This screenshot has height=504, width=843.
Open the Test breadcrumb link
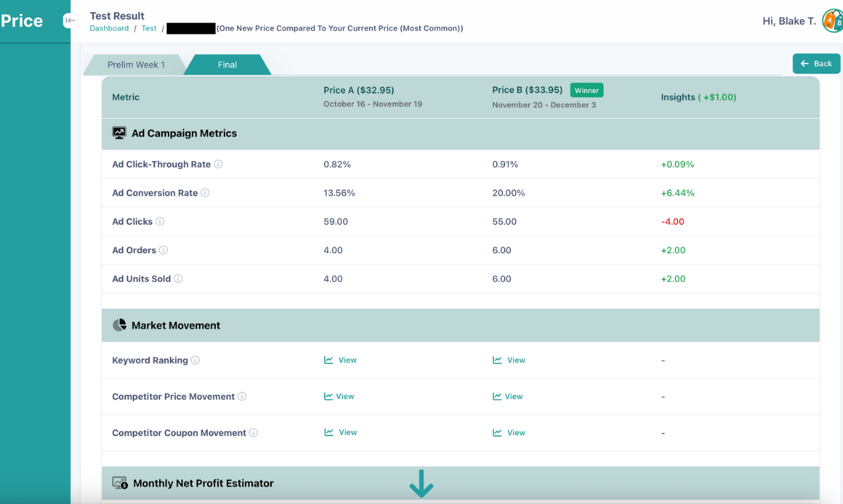(x=149, y=29)
